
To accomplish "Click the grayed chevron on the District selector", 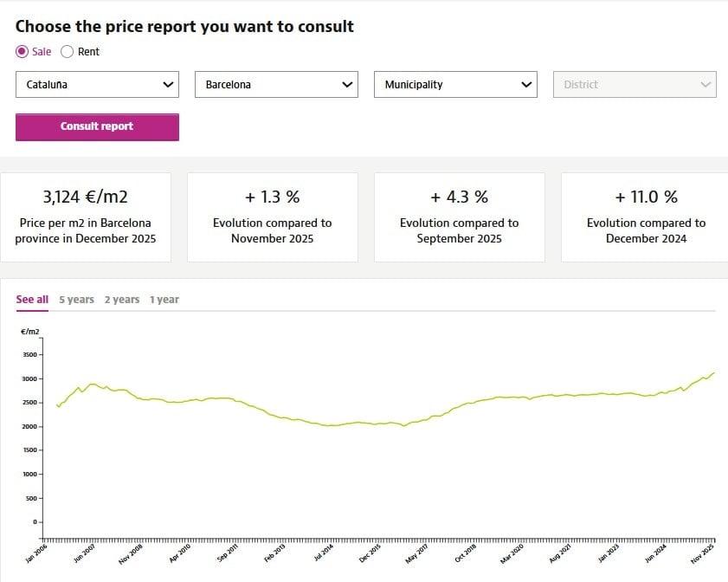I will tap(705, 84).
